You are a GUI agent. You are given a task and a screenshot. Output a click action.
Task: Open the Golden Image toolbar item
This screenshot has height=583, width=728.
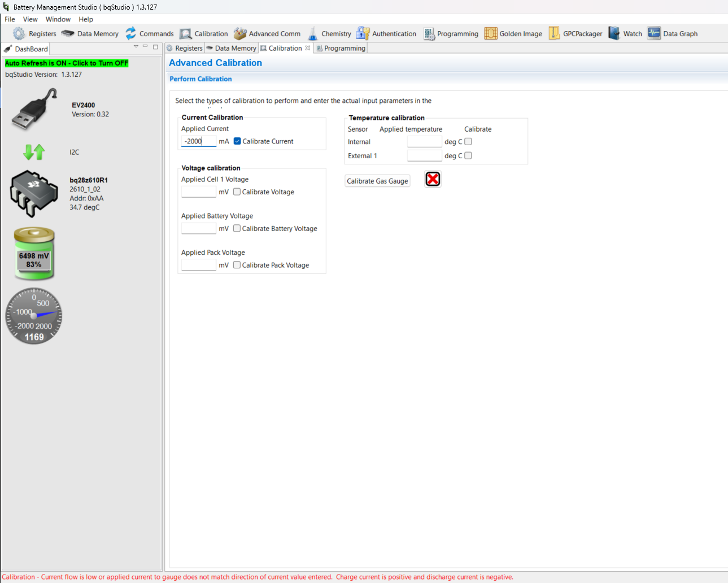click(513, 34)
